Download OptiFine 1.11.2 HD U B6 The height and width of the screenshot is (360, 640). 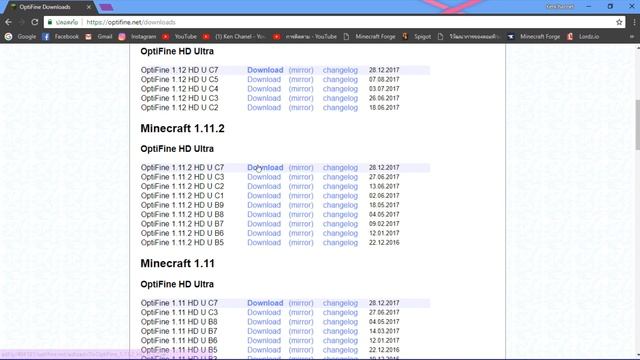pos(264,233)
